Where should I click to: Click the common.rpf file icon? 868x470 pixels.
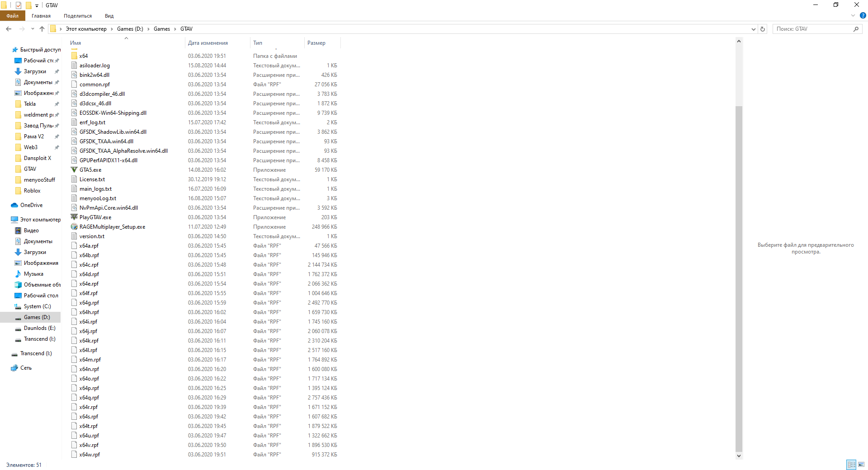[x=74, y=85]
